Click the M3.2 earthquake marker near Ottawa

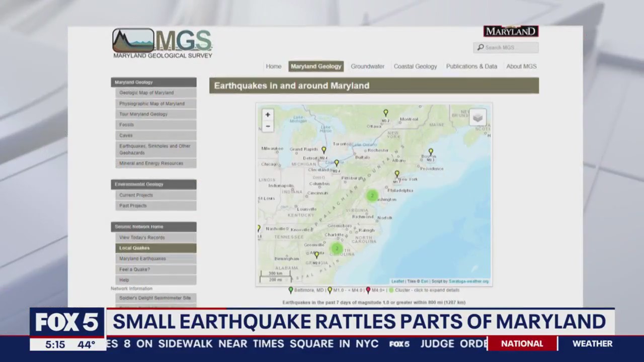click(x=386, y=113)
